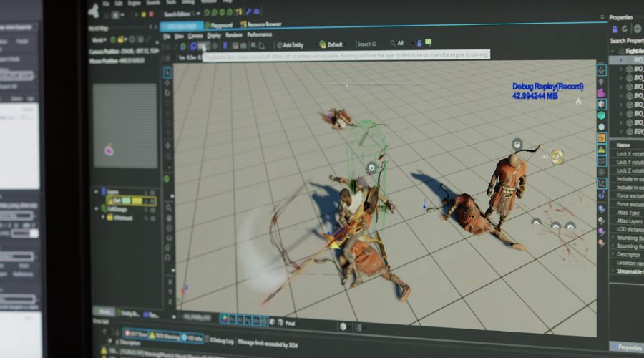Expand the Layers tree node
644x358 pixels.
pyautogui.click(x=96, y=192)
